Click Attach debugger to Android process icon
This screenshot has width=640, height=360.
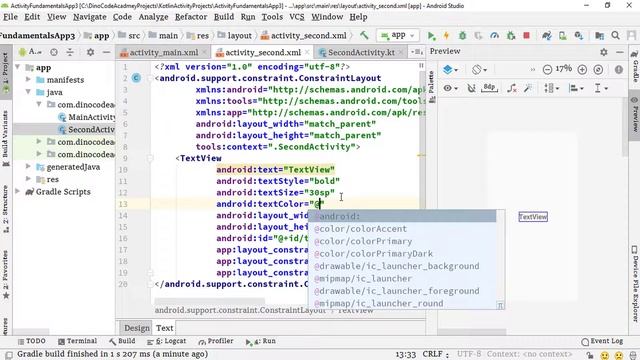tap(511, 36)
